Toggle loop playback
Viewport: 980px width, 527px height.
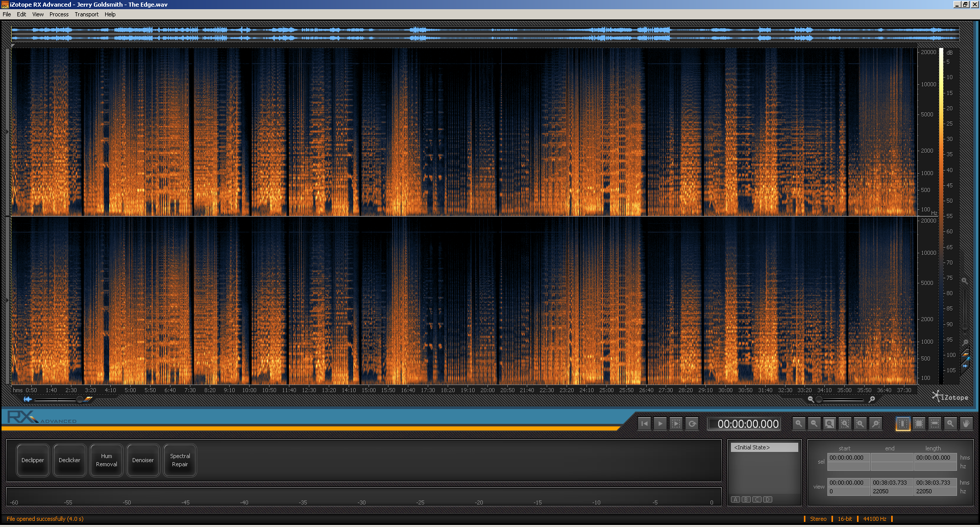[692, 423]
